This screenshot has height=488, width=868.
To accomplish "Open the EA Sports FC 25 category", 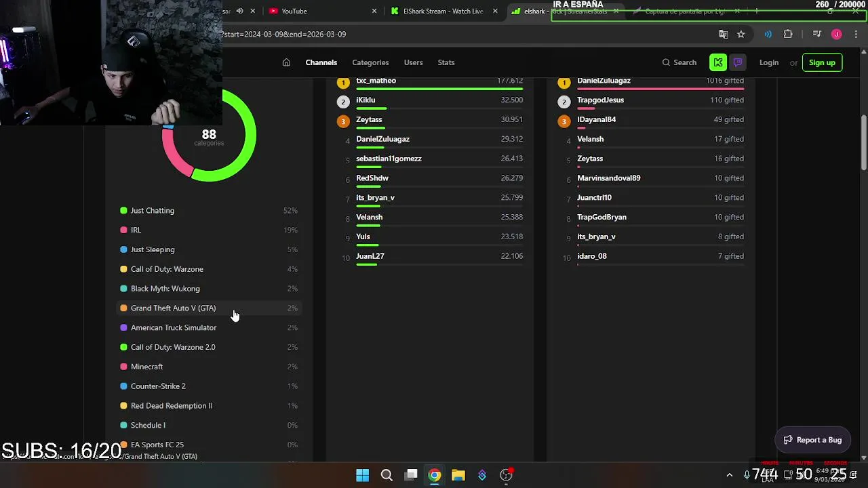I will click(x=209, y=445).
